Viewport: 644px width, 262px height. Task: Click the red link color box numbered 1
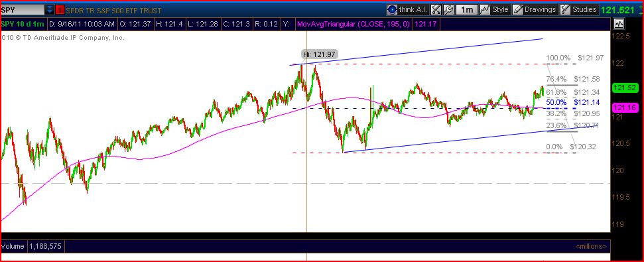click(x=60, y=10)
